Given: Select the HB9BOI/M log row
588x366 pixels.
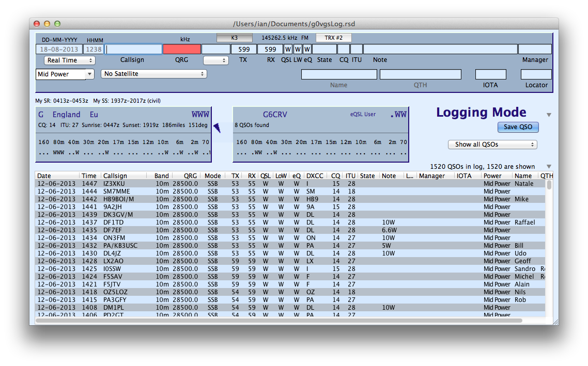Looking at the screenshot, I should (x=290, y=199).
